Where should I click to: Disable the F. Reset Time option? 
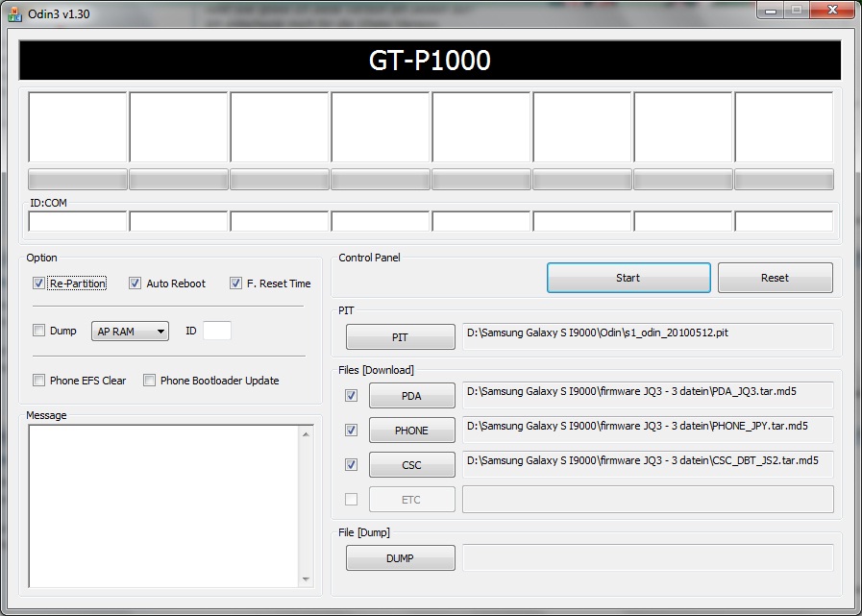click(235, 283)
